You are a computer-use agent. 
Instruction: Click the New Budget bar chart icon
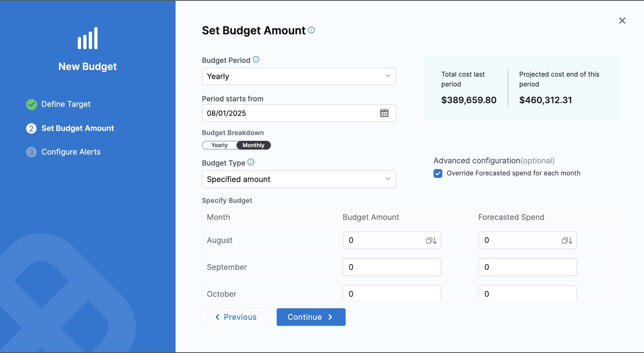click(x=88, y=38)
